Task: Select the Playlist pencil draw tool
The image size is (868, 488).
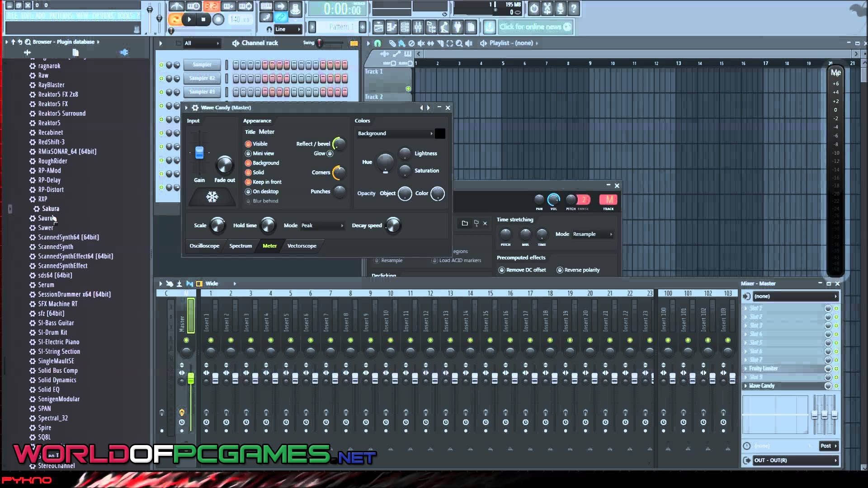Action: [x=392, y=43]
